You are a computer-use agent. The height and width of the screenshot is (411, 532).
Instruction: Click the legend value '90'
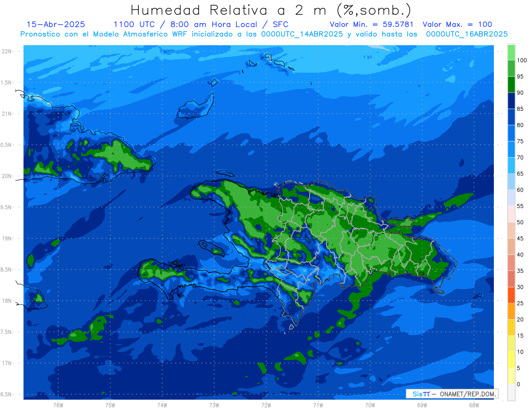coord(520,93)
